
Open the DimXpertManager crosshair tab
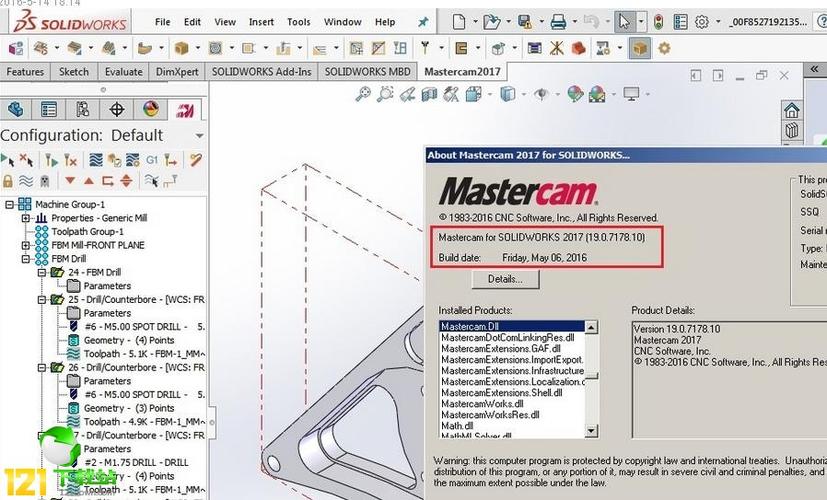(x=117, y=110)
